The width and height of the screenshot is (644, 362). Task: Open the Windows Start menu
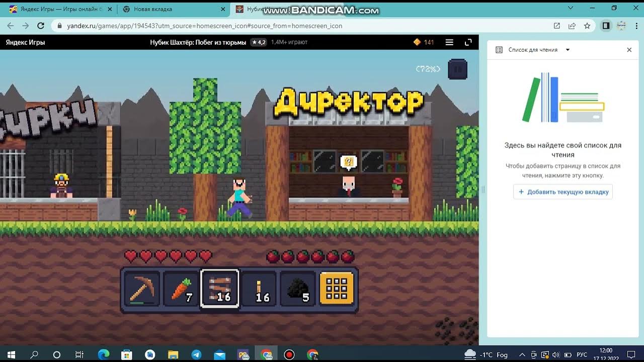click(11, 354)
